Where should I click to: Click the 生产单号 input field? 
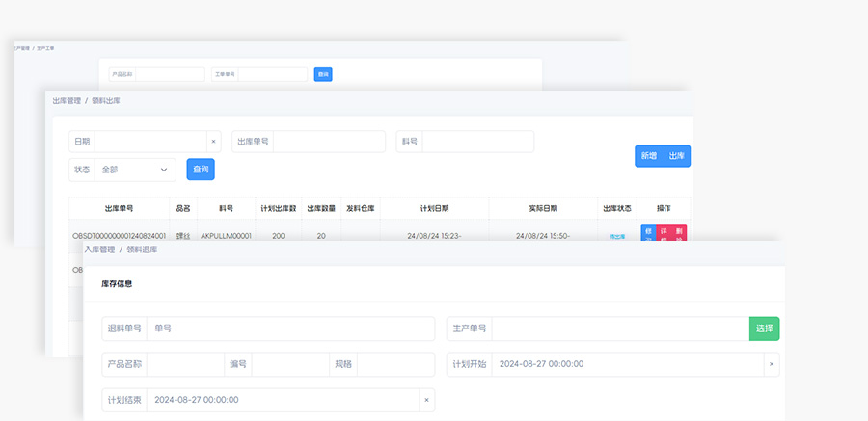point(620,329)
